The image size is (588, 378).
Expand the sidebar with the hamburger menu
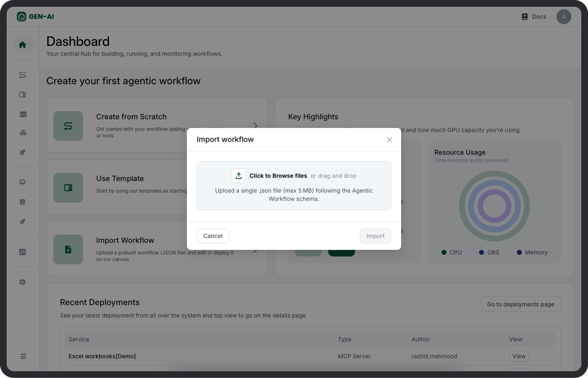coord(23,356)
